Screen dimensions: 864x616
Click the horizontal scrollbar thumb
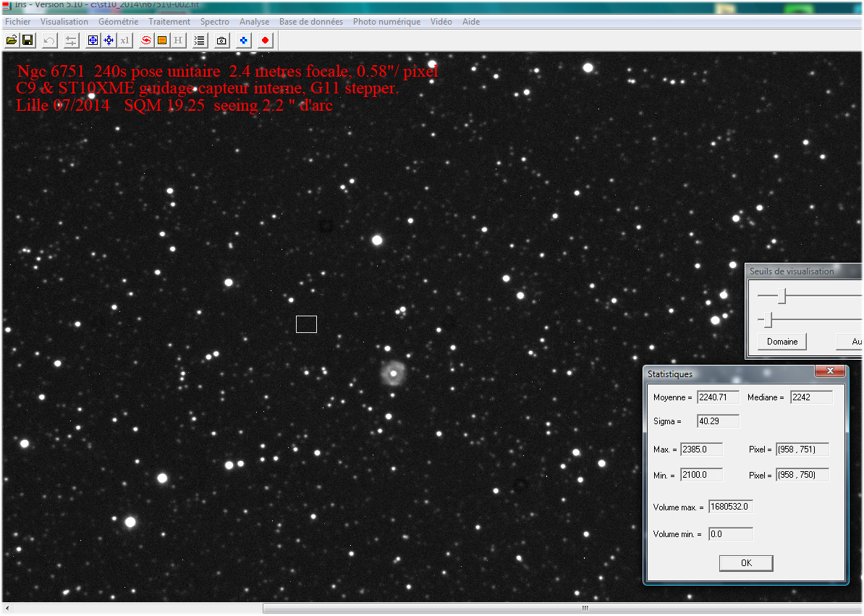562,608
